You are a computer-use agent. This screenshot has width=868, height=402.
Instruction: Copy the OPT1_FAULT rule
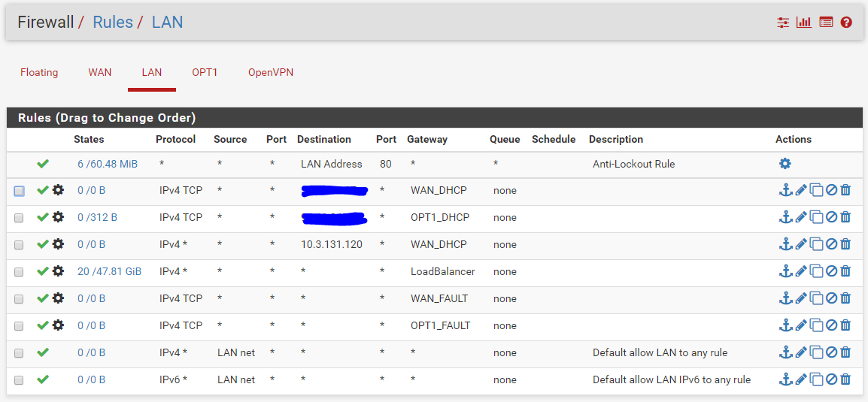coord(816,325)
